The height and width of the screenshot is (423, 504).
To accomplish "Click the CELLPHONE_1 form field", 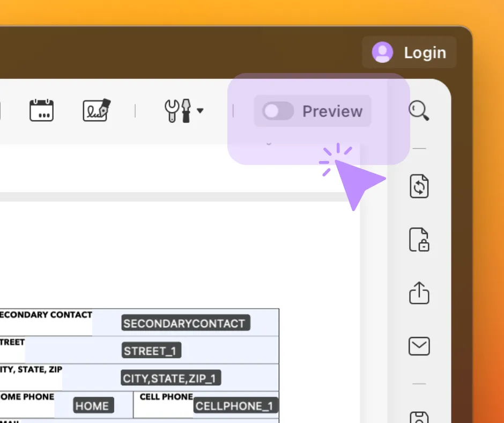I will click(x=236, y=405).
